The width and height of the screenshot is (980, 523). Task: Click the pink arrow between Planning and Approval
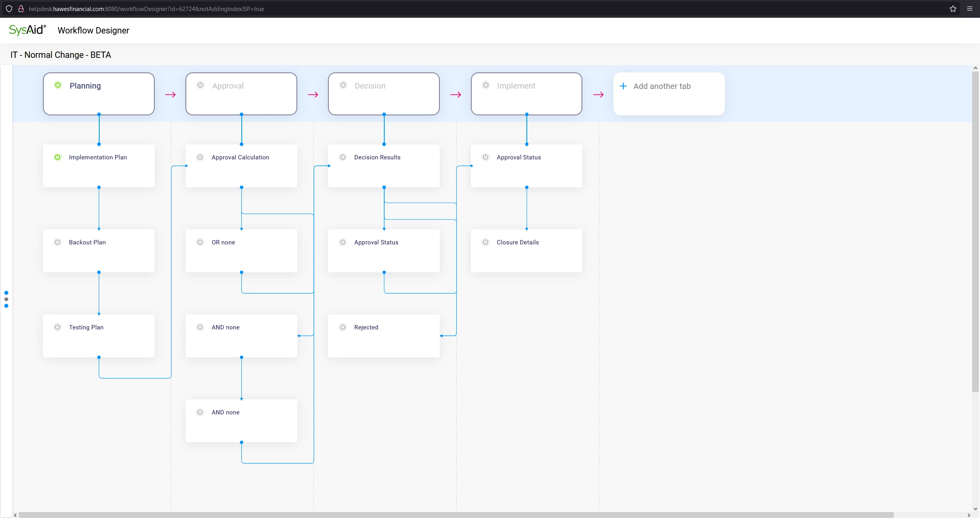click(170, 94)
